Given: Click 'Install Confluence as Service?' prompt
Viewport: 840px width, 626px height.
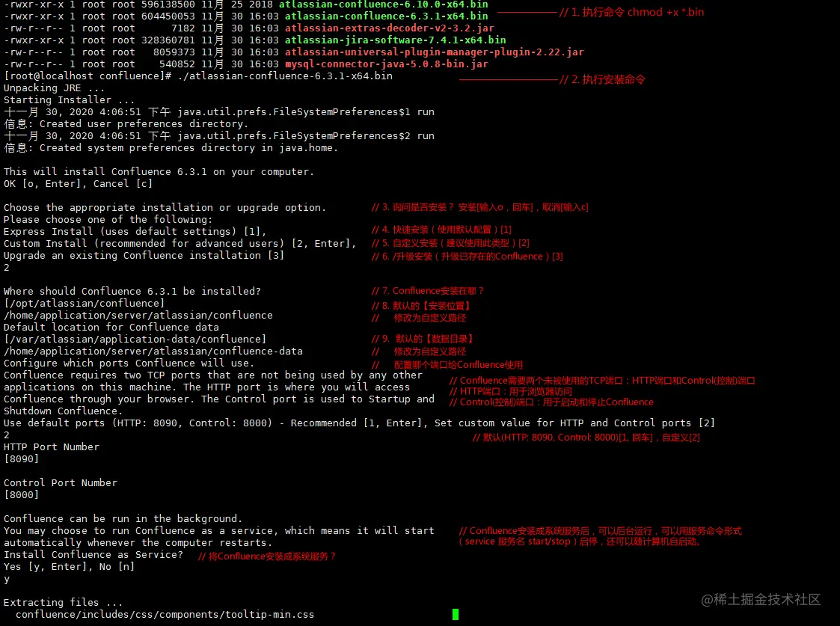Looking at the screenshot, I should pos(93,554).
